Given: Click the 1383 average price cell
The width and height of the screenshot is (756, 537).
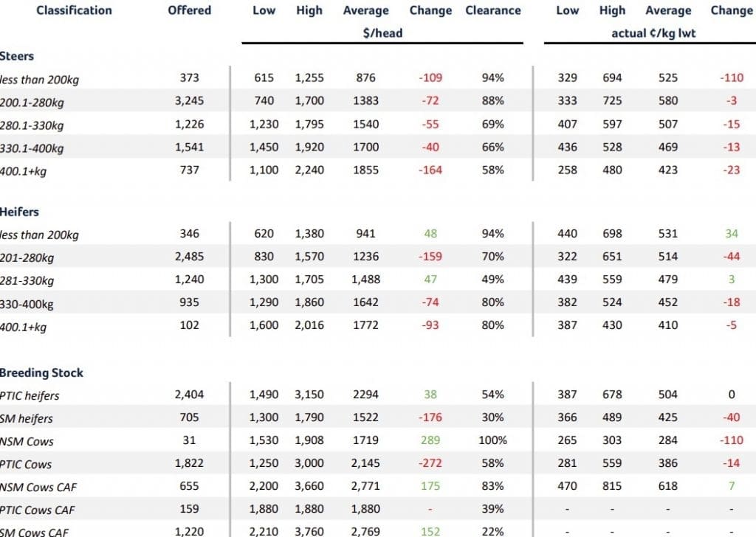Looking at the screenshot, I should [x=365, y=100].
